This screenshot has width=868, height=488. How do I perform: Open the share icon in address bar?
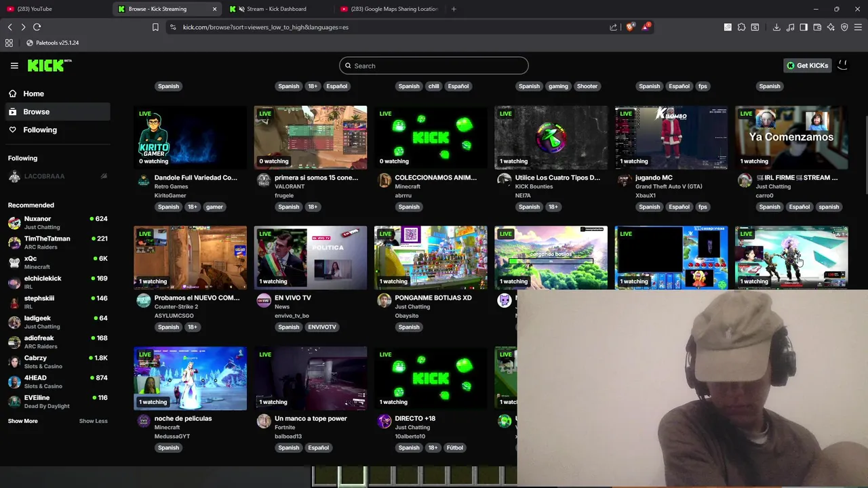pyautogui.click(x=614, y=27)
